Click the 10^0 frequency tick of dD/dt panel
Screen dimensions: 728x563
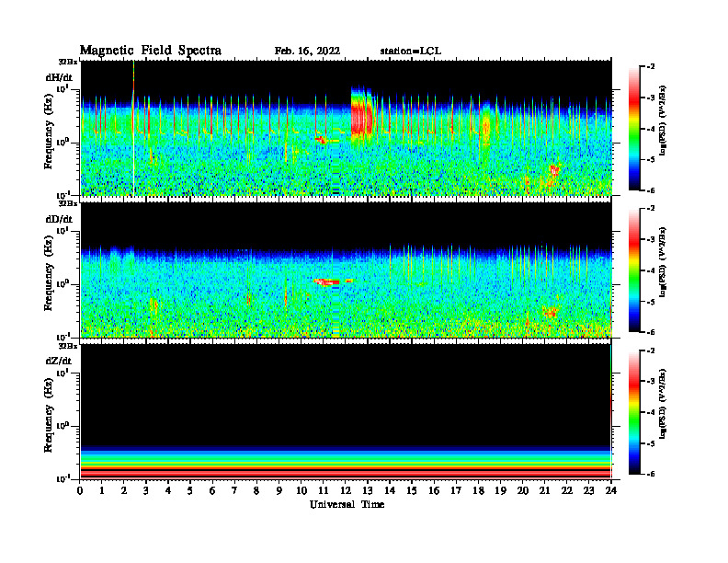[x=63, y=283]
